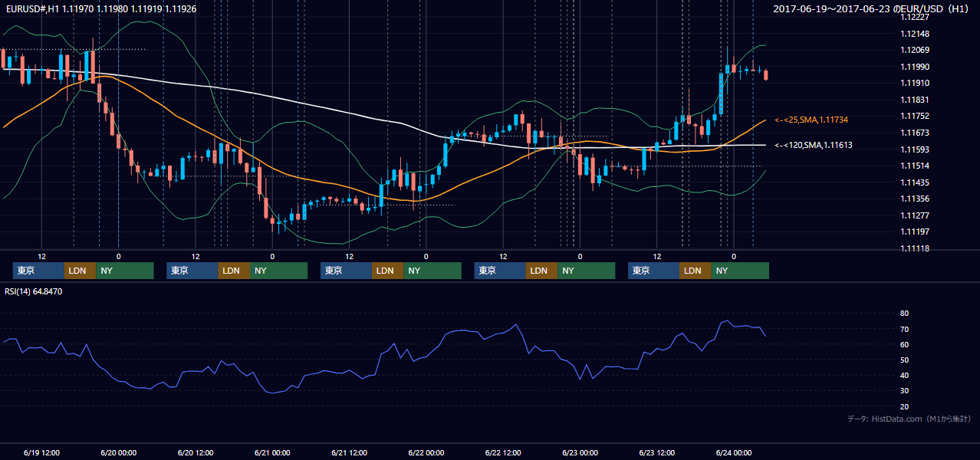The height and width of the screenshot is (460, 980).
Task: Click the HistData.com data credit text
Action: pyautogui.click(x=909, y=419)
